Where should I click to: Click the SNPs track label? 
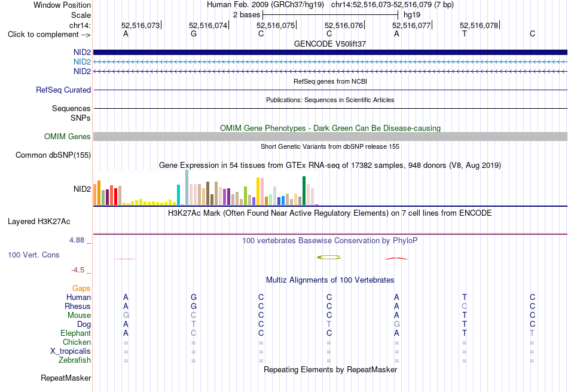81,118
